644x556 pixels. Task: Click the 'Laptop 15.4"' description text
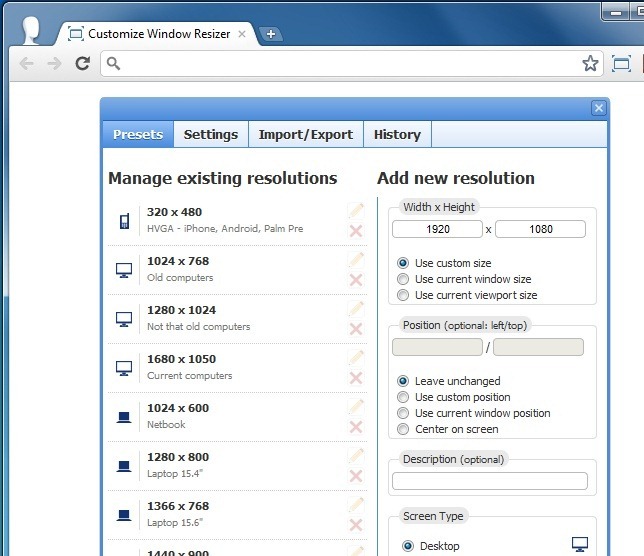point(175,473)
